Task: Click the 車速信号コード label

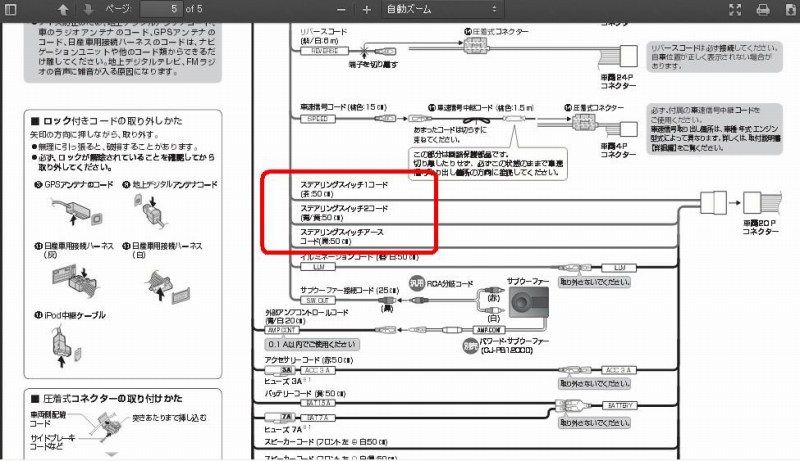Action: coord(343,108)
